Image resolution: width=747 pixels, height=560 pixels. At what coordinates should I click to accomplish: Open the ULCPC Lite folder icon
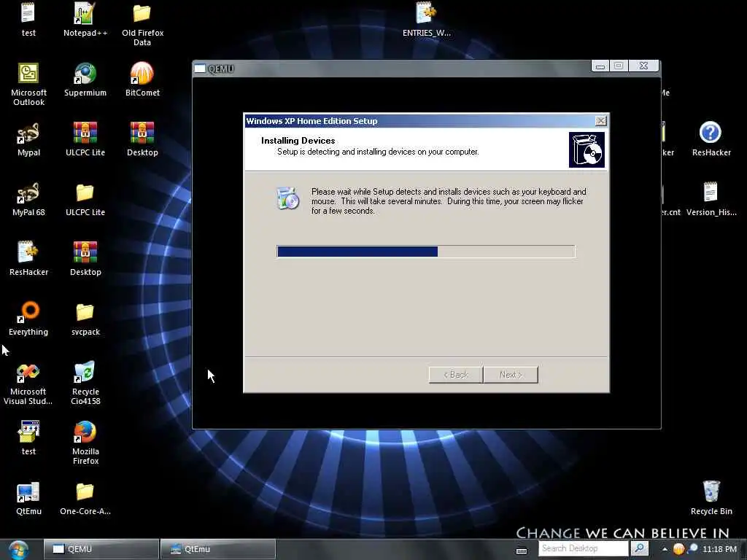coord(85,192)
